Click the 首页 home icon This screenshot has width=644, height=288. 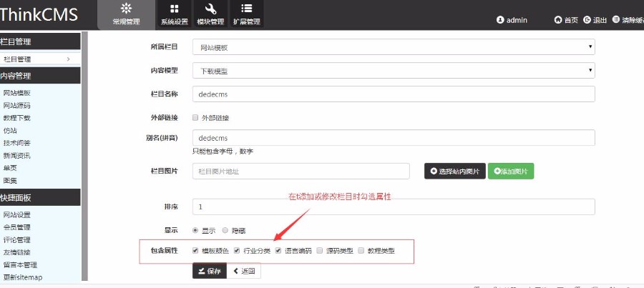coord(557,20)
